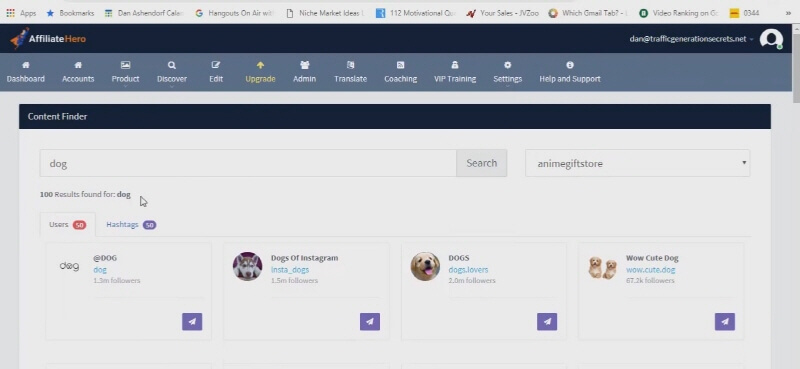Open the Dashboard home icon
Image resolution: width=800 pixels, height=369 pixels.
[x=26, y=65]
